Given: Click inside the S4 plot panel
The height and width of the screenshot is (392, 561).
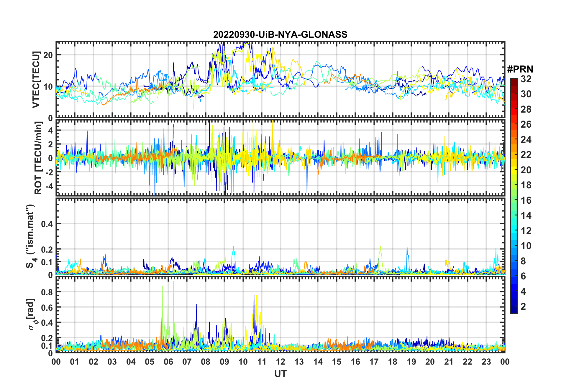Looking at the screenshot, I should pyautogui.click(x=280, y=236).
